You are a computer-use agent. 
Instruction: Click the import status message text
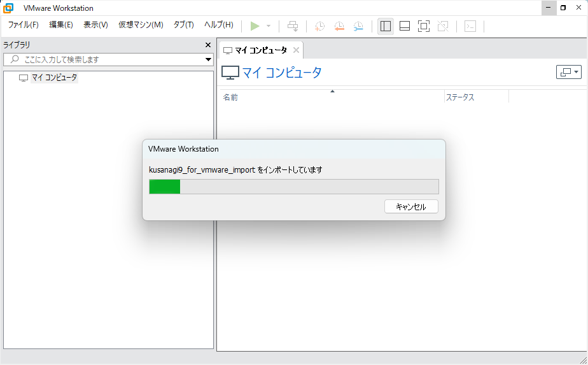235,169
